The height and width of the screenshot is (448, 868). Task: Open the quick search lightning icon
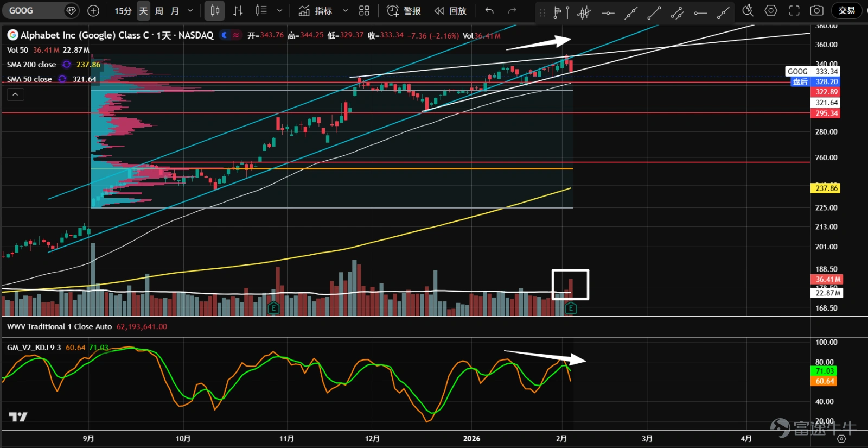(x=748, y=10)
